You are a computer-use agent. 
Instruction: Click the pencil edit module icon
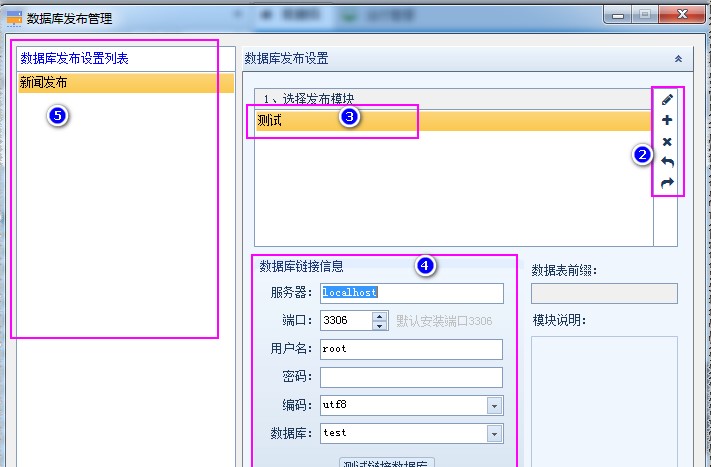click(667, 99)
